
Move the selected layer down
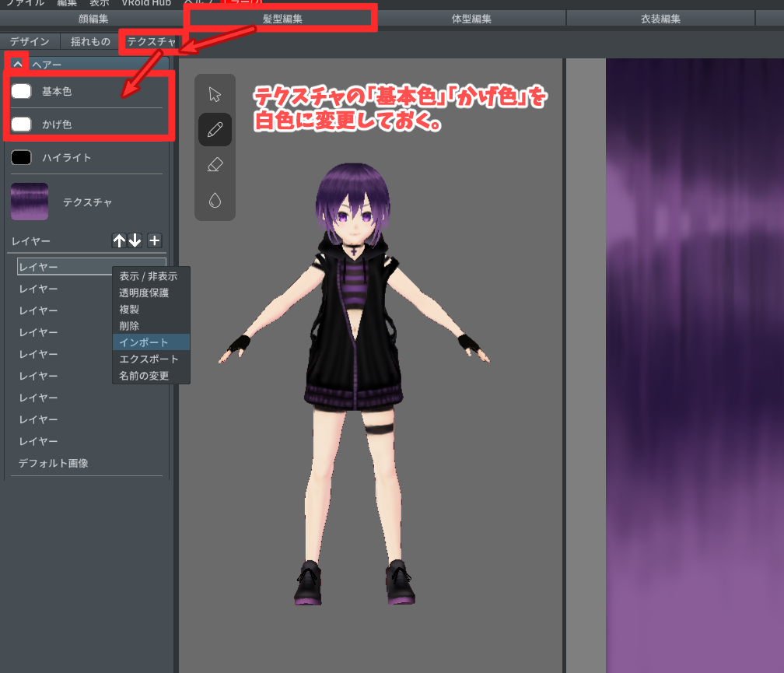click(135, 240)
